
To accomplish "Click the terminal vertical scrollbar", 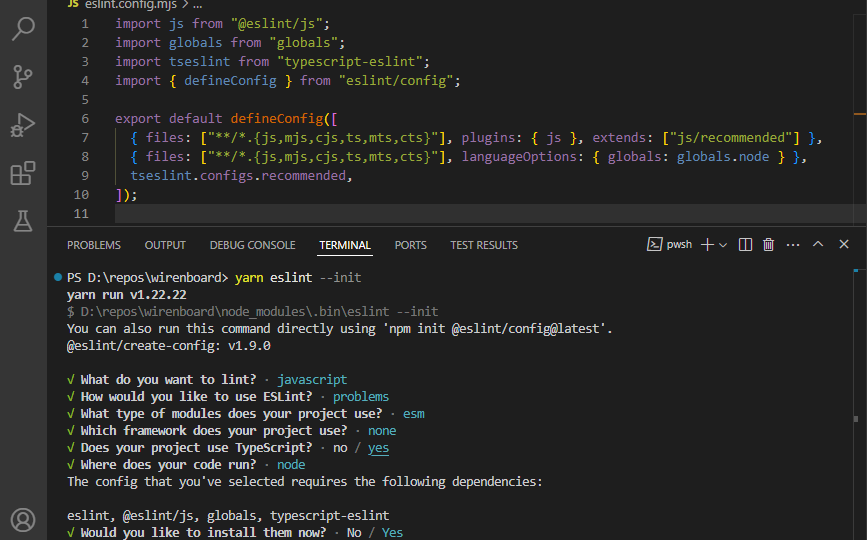I will 856,403.
